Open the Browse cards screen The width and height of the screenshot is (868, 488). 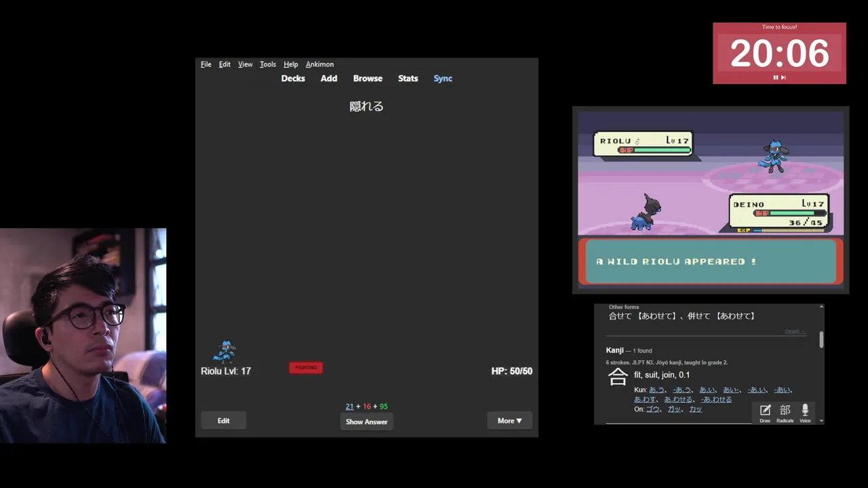pos(368,79)
